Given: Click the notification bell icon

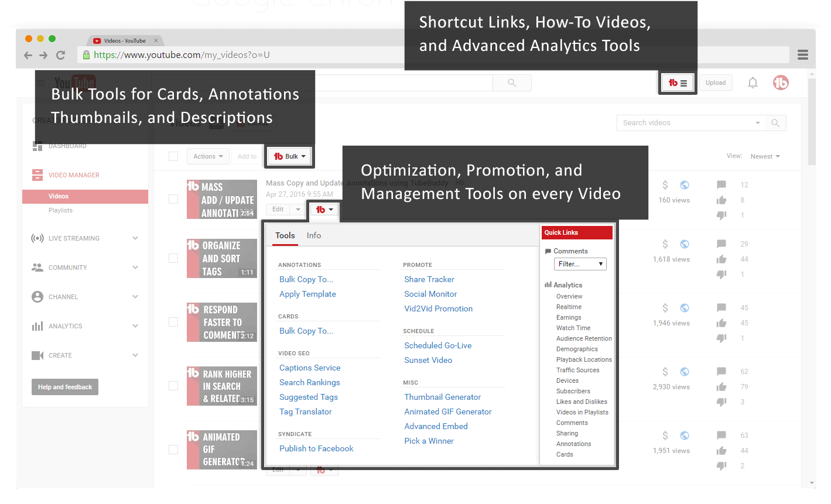Looking at the screenshot, I should pos(753,82).
